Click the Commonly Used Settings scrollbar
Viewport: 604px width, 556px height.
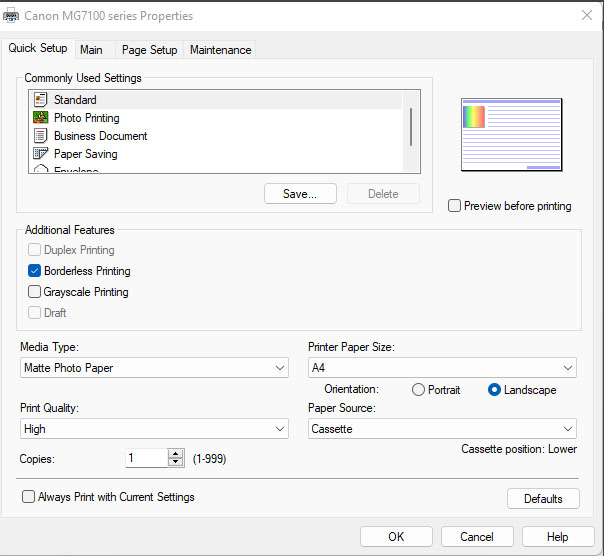pos(411,127)
